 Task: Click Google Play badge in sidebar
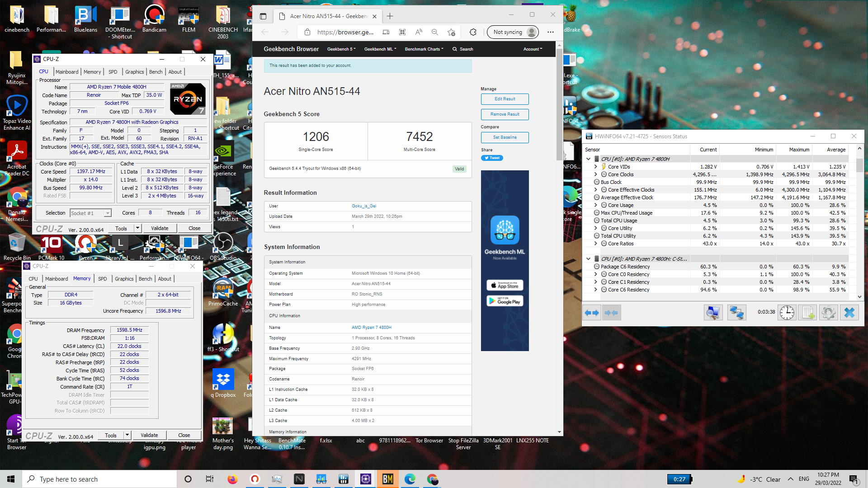505,301
